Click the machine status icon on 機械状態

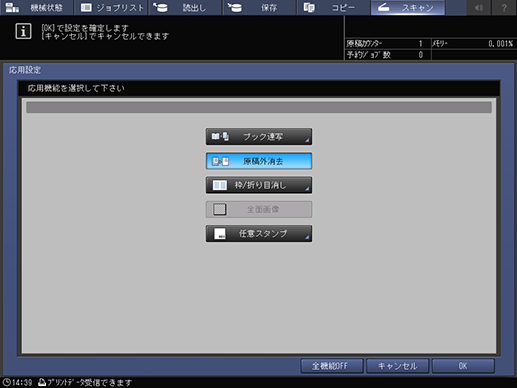[12, 7]
